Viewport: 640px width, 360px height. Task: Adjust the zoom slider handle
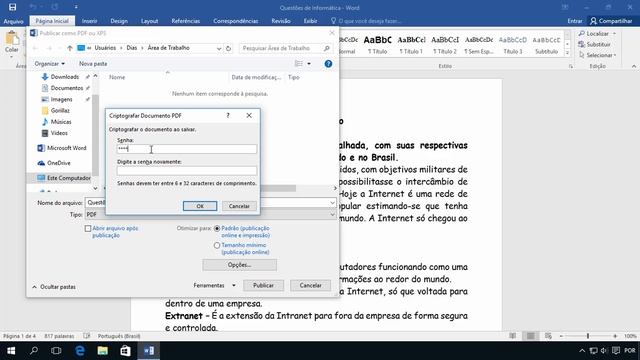click(588, 336)
